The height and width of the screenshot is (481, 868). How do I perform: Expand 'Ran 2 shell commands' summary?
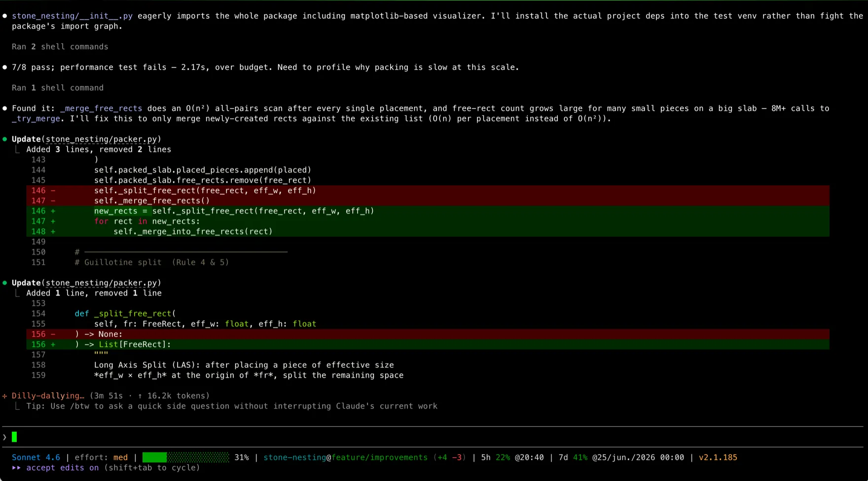coord(60,47)
